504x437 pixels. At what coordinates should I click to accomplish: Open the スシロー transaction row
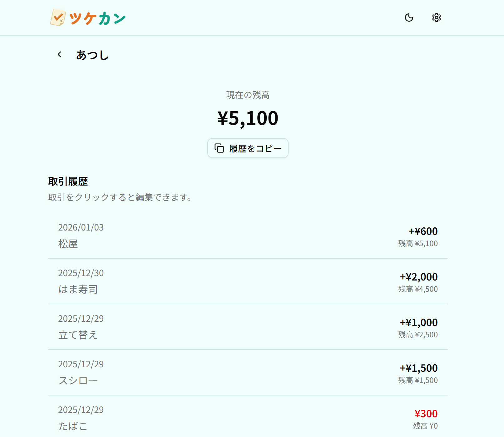pyautogui.click(x=248, y=372)
